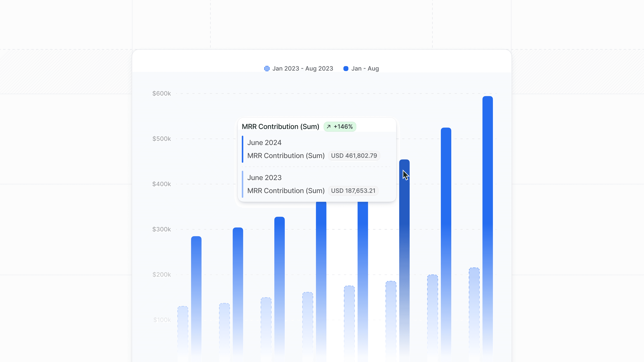
Task: Click the USD 187,653.21 value chip
Action: [353, 191]
